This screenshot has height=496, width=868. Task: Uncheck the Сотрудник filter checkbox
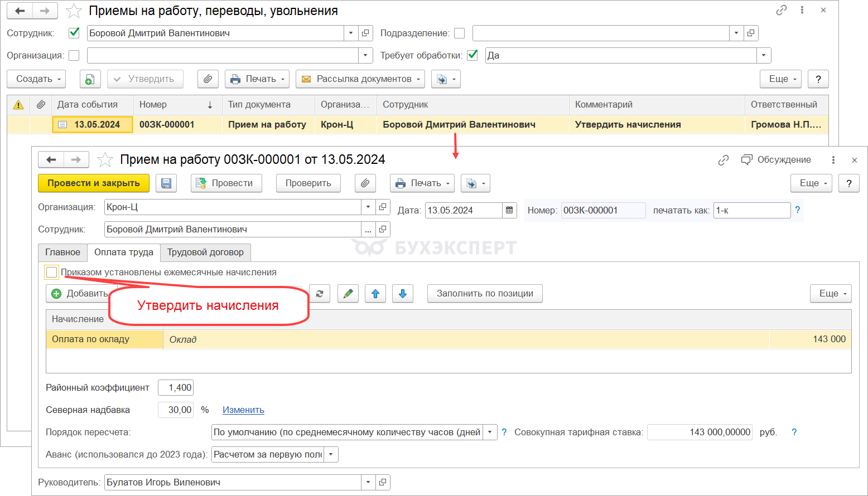pos(74,33)
